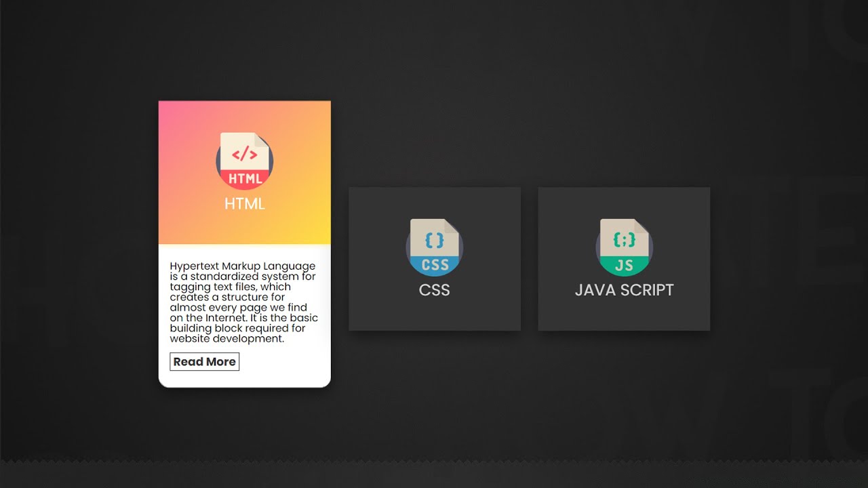The width and height of the screenshot is (868, 488).
Task: Click the CSS file icon
Action: pyautogui.click(x=434, y=247)
